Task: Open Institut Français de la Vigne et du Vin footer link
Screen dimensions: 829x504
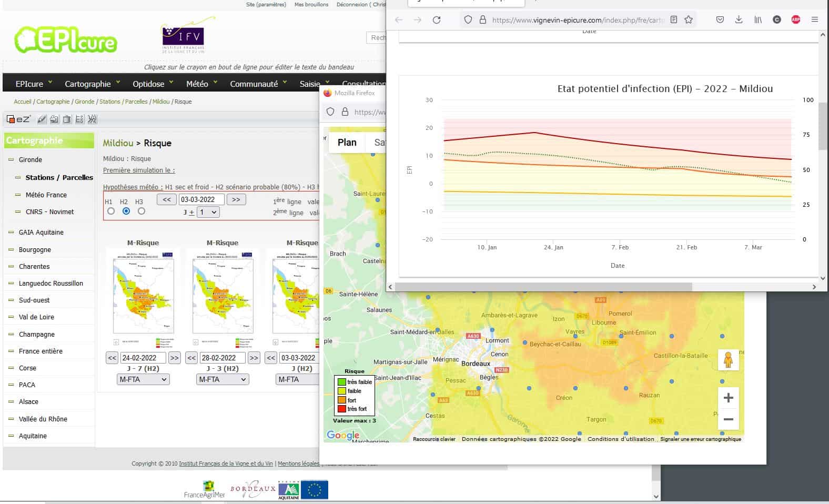Action: pyautogui.click(x=226, y=463)
